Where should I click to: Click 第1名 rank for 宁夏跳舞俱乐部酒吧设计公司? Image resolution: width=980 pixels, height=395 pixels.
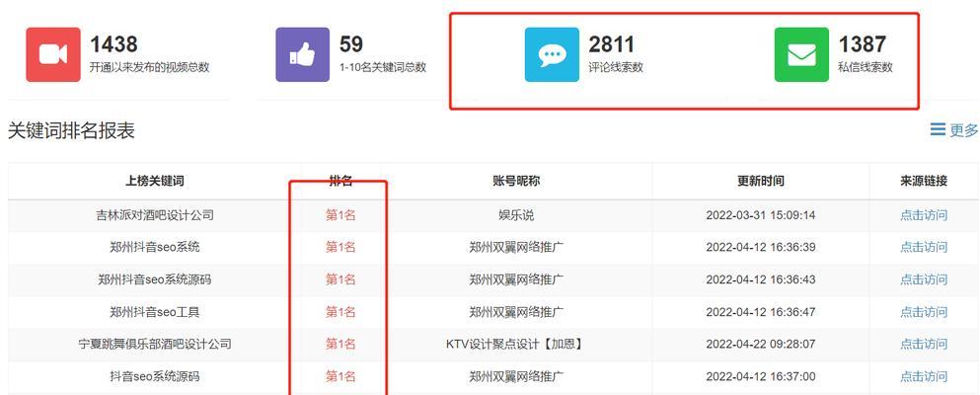click(340, 344)
